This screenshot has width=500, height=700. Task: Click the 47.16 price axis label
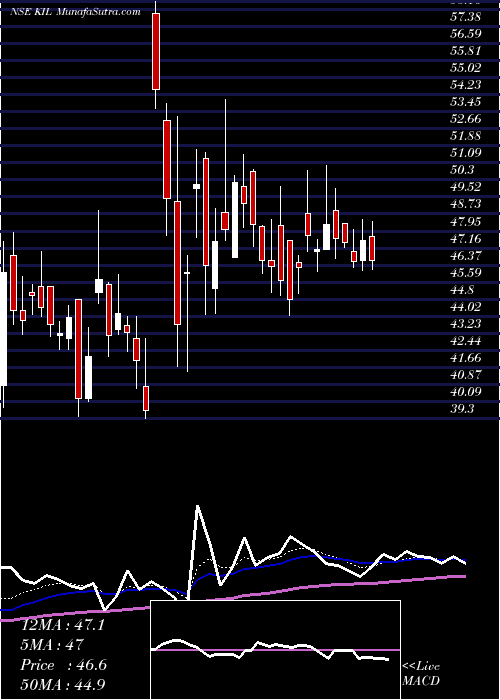pos(466,238)
